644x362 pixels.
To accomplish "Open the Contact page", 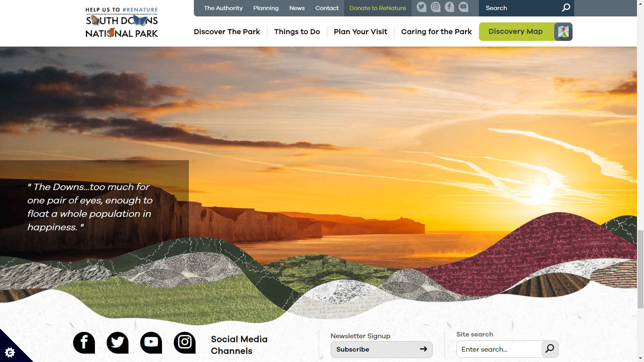I will [327, 8].
